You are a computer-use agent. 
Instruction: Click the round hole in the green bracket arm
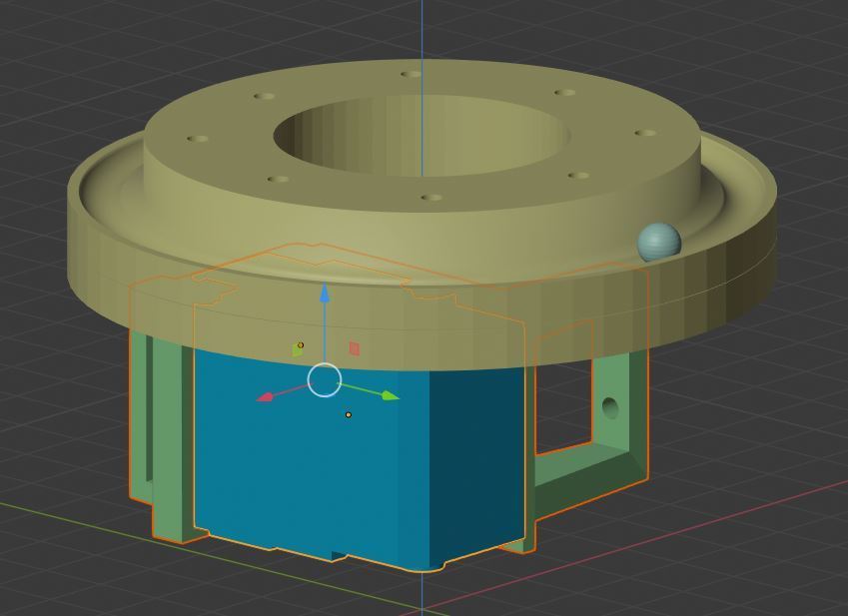pos(609,407)
